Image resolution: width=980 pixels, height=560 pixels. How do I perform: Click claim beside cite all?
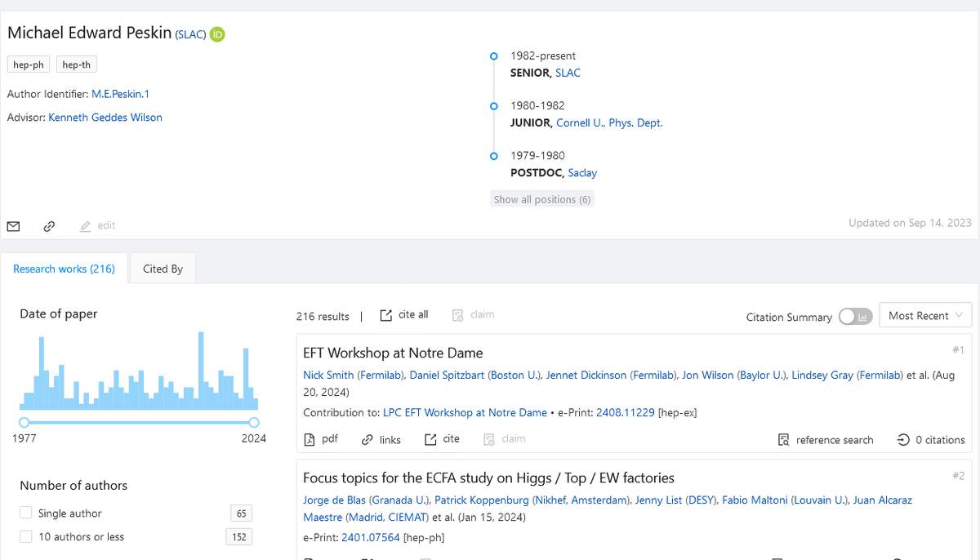474,315
